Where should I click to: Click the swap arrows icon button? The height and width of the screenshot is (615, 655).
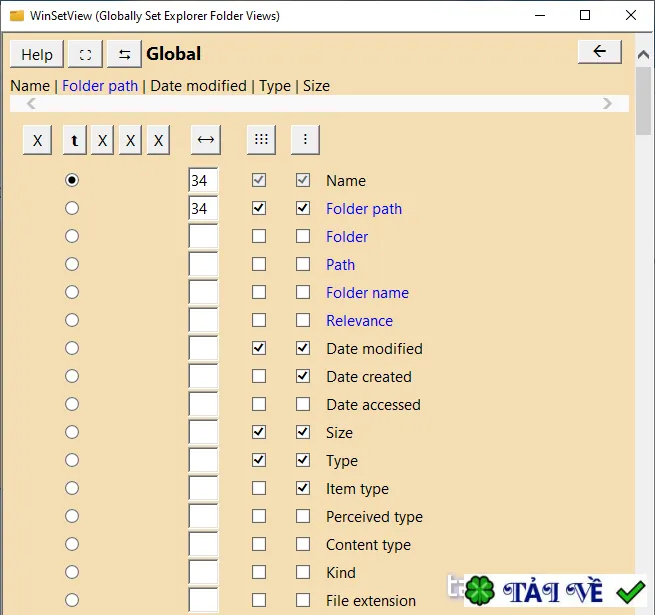[x=124, y=54]
